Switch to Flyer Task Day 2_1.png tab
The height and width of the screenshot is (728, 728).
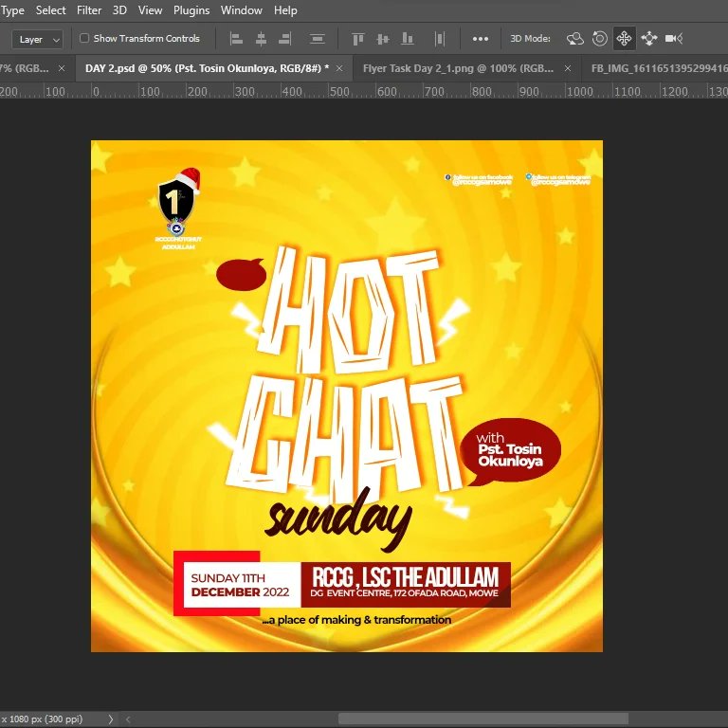click(x=458, y=68)
